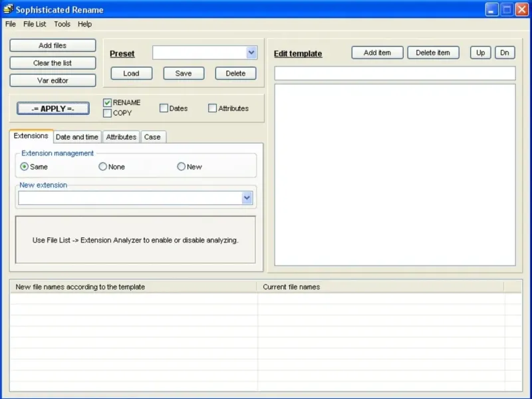Switch to the Extensions tab

pos(31,136)
